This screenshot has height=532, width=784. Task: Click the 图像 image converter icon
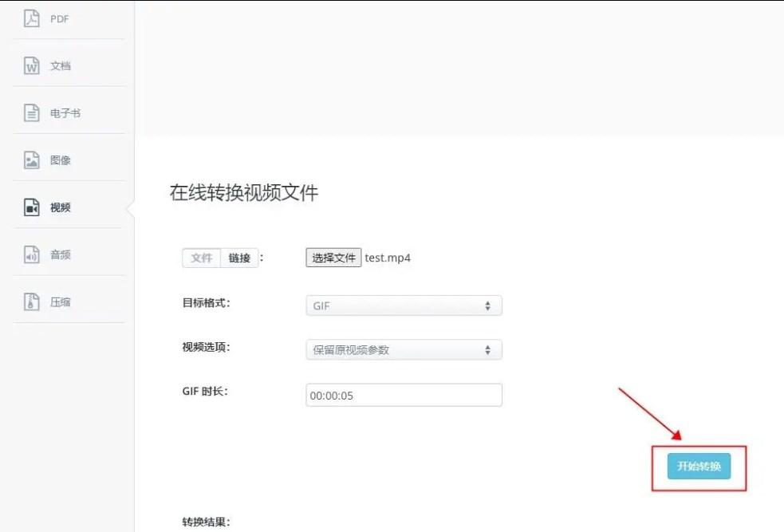30,160
